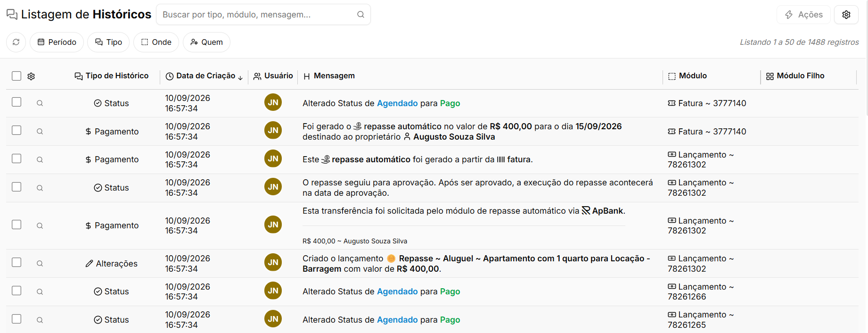View details of the Lançamento 78261265 row

(x=40, y=320)
